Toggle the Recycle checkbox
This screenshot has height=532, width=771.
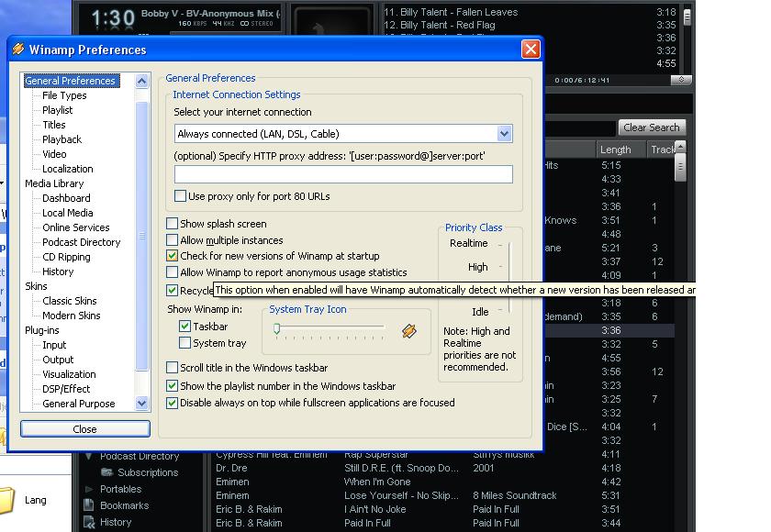point(173,291)
